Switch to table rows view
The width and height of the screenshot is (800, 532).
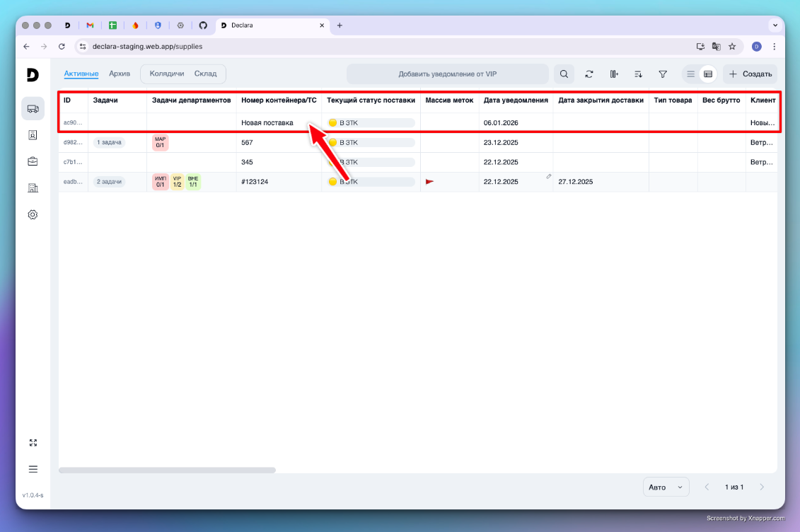pos(707,74)
